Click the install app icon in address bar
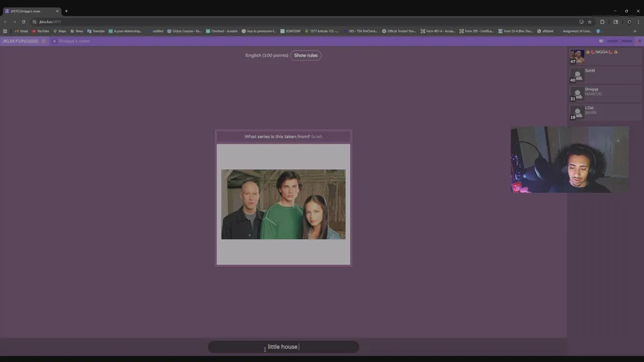This screenshot has height=362, width=644. [x=581, y=22]
